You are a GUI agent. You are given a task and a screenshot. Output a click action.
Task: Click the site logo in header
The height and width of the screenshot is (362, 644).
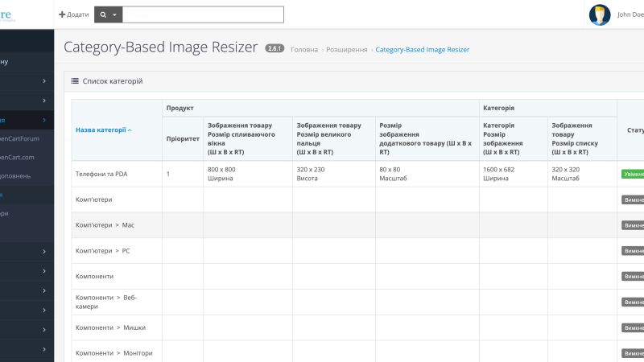coord(7,15)
